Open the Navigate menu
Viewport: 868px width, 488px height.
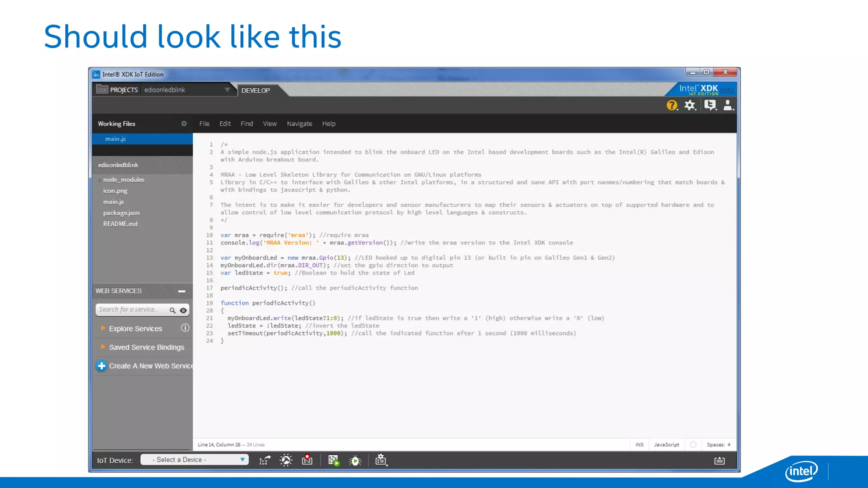(x=299, y=124)
